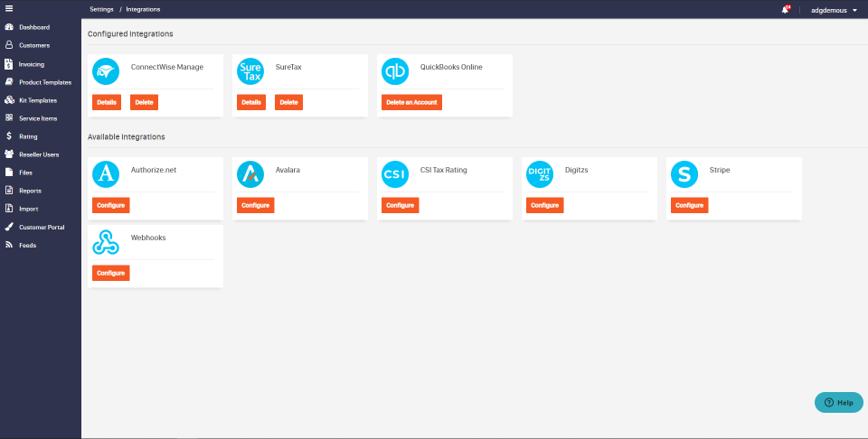Click the Authorize.net logo
This screenshot has height=439, width=868.
coord(106,174)
